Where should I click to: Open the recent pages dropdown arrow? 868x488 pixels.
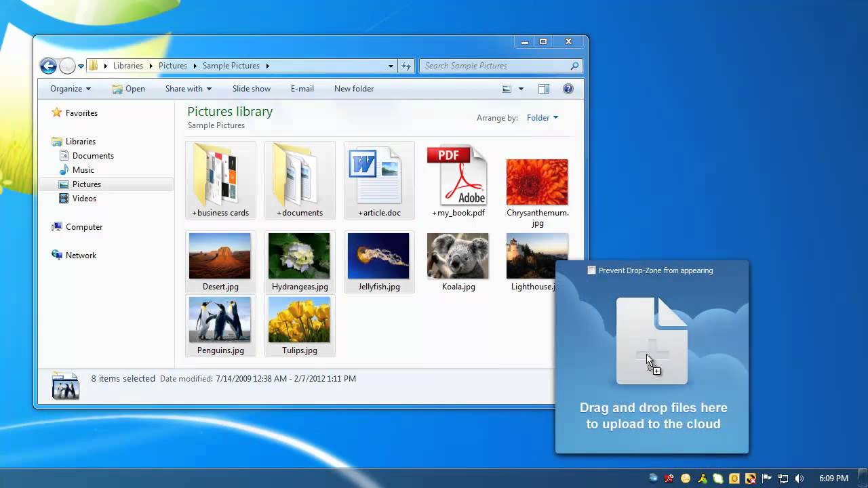click(81, 66)
